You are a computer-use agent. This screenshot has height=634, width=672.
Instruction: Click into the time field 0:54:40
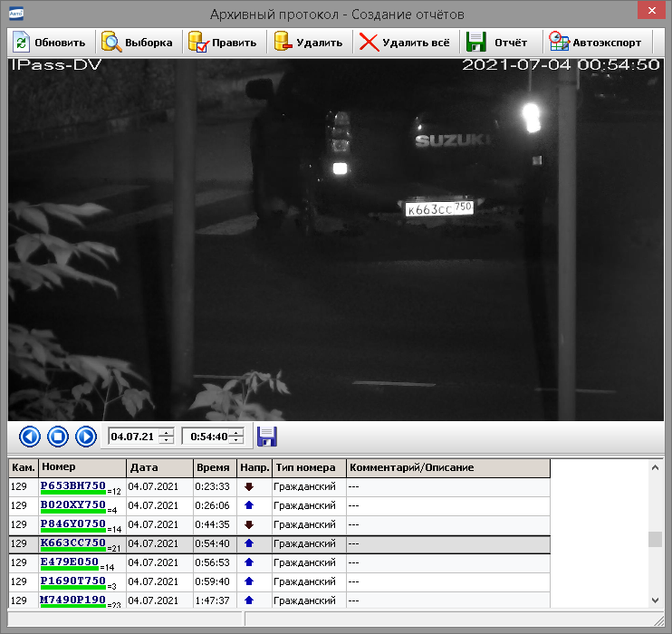206,437
